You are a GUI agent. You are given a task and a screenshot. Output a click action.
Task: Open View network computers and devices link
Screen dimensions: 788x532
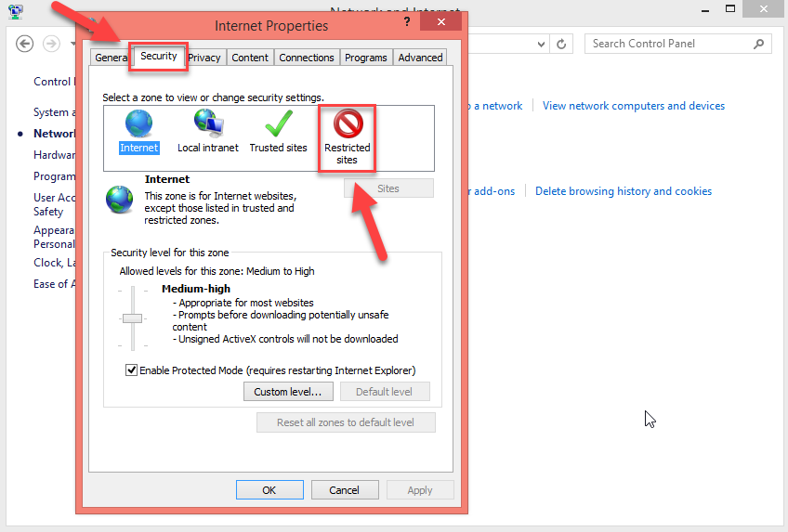point(634,106)
